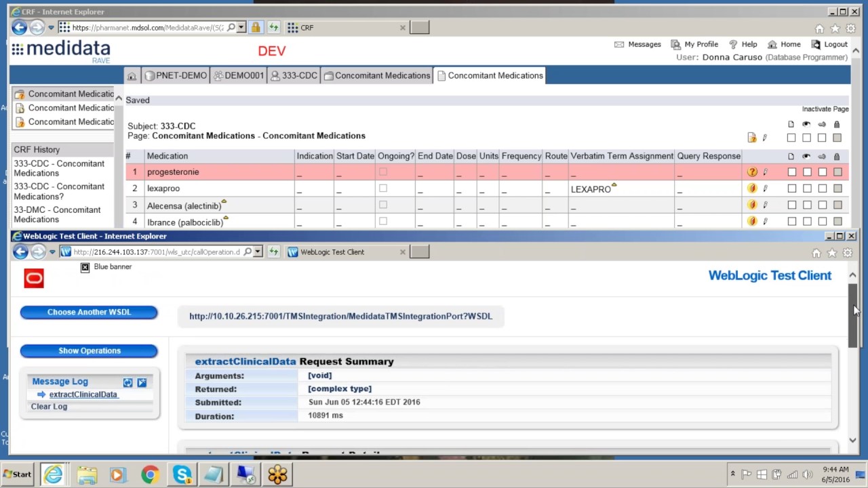Open recent pages dropdown in CRF window
The width and height of the screenshot is (868, 488).
click(51, 28)
